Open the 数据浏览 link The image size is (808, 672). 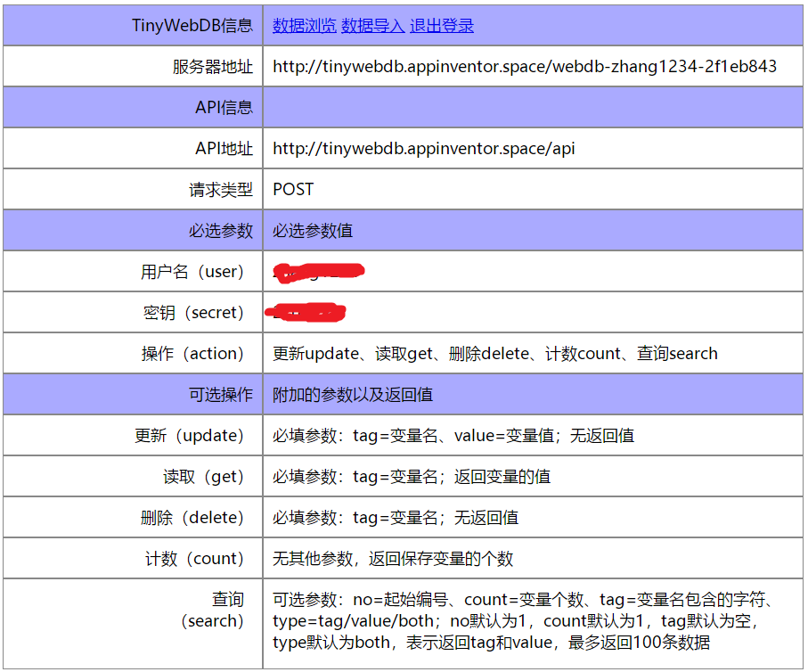tap(304, 25)
